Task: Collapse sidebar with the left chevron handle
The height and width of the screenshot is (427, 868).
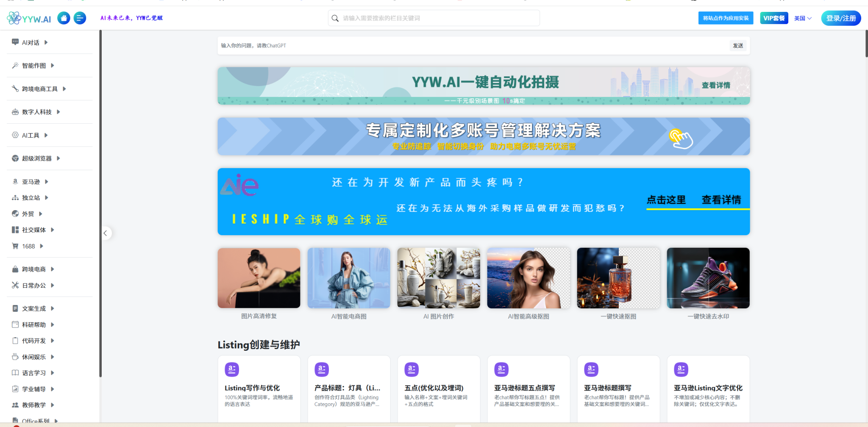Action: [x=106, y=233]
